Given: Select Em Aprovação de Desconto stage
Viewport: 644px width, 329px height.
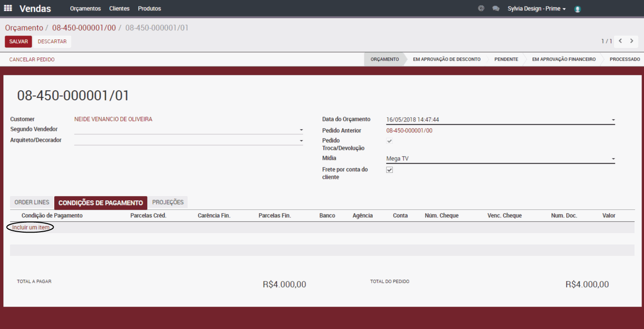Looking at the screenshot, I should [447, 59].
